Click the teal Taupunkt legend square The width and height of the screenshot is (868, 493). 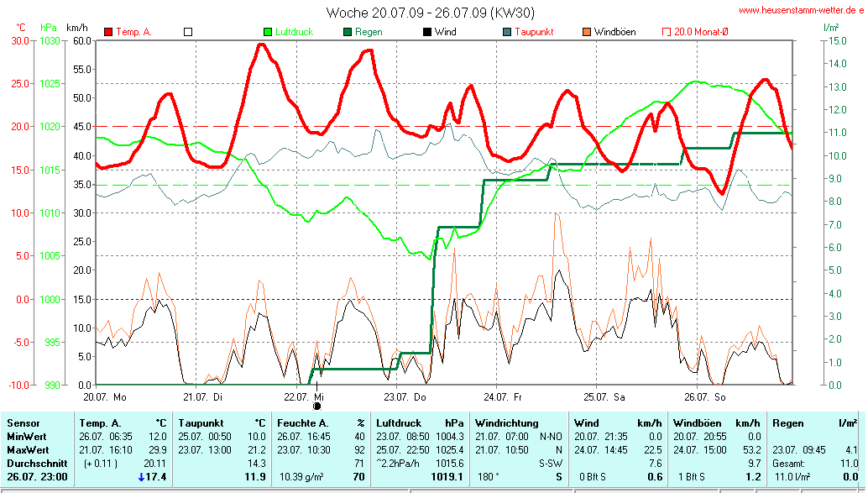coord(507,32)
